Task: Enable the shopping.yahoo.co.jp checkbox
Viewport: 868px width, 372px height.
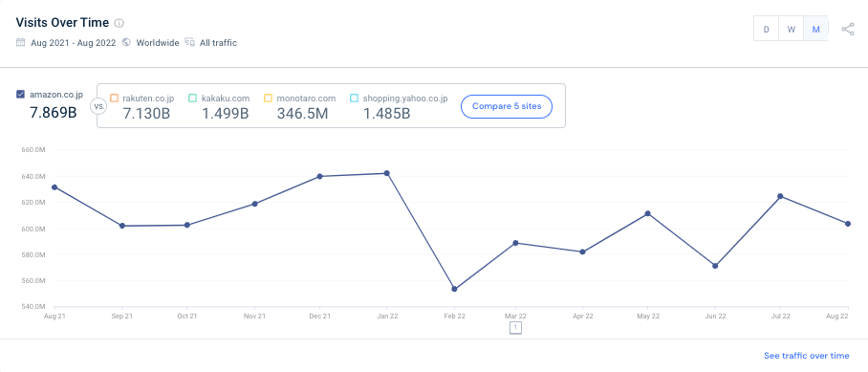Action: tap(355, 98)
